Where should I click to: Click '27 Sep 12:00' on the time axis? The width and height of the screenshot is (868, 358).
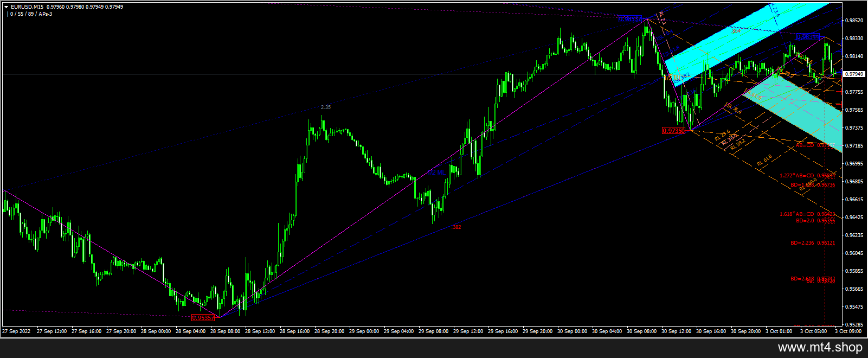pos(52,331)
